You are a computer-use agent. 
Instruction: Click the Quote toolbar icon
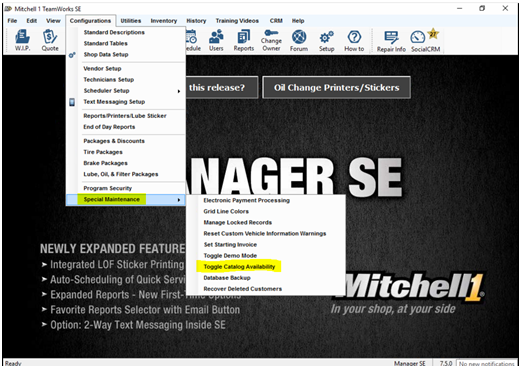50,40
